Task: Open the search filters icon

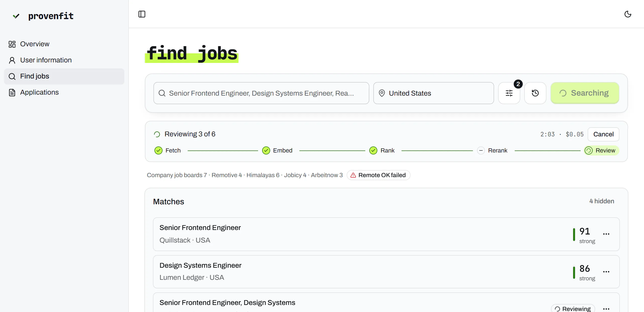Action: (509, 93)
